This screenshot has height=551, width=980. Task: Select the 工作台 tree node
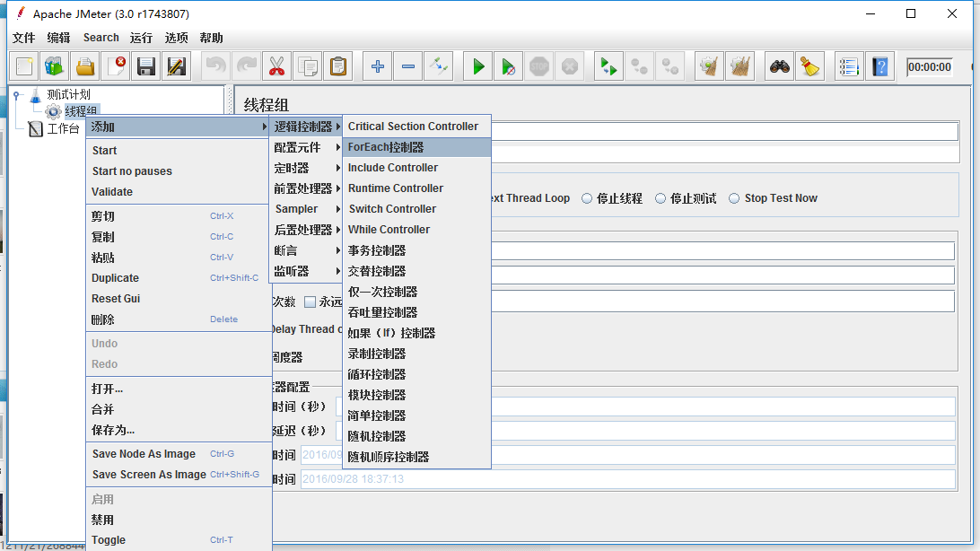click(64, 128)
